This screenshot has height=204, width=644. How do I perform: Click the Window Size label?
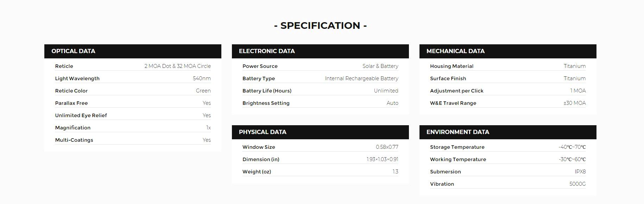tap(259, 147)
